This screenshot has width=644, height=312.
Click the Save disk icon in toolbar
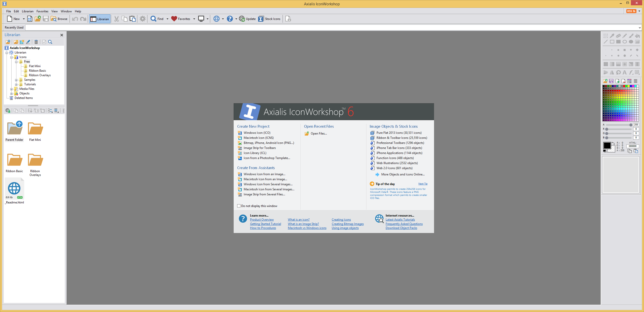(46, 19)
